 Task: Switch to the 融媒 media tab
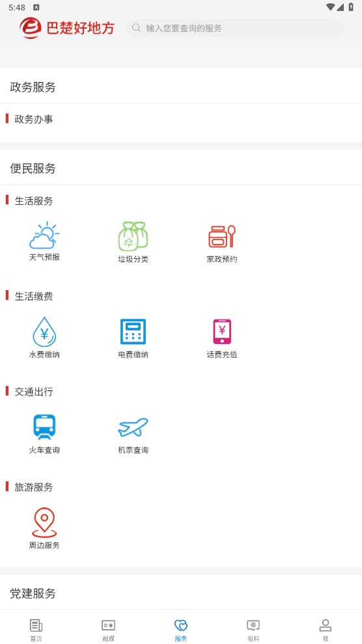click(109, 630)
